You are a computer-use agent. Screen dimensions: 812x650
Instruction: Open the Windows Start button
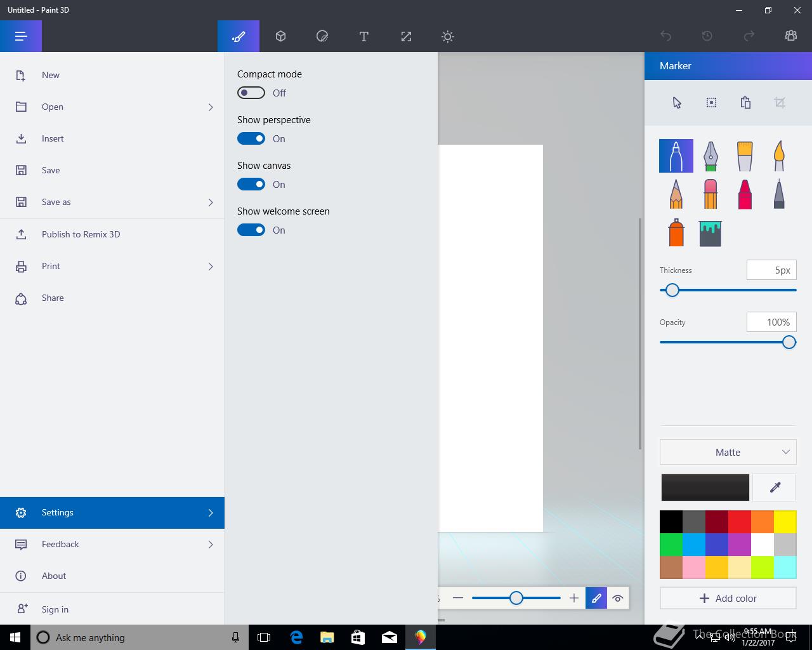15,637
